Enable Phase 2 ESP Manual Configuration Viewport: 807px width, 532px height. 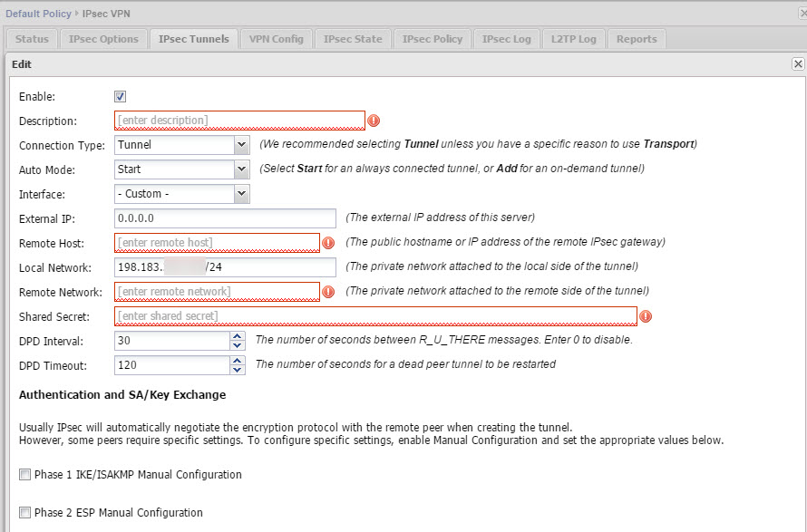point(26,512)
